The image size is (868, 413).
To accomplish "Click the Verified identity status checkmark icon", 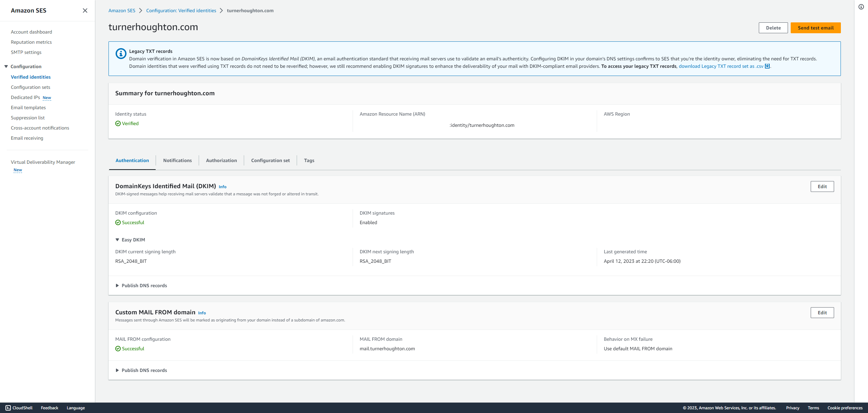I will pyautogui.click(x=118, y=123).
